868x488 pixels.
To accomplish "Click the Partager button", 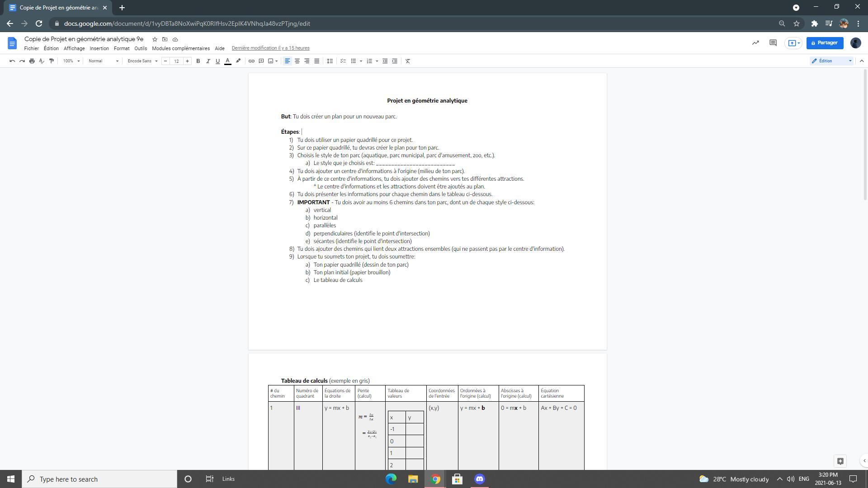I will (x=825, y=43).
